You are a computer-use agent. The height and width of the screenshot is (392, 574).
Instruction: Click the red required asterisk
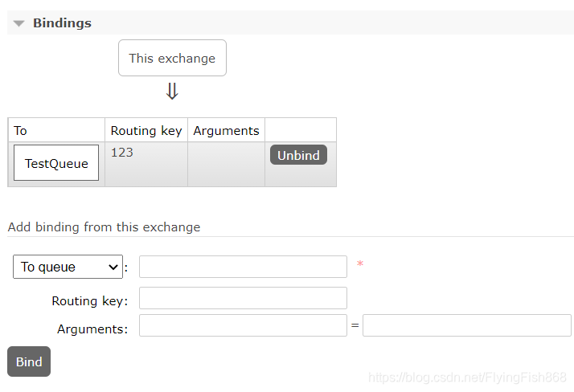(x=360, y=264)
